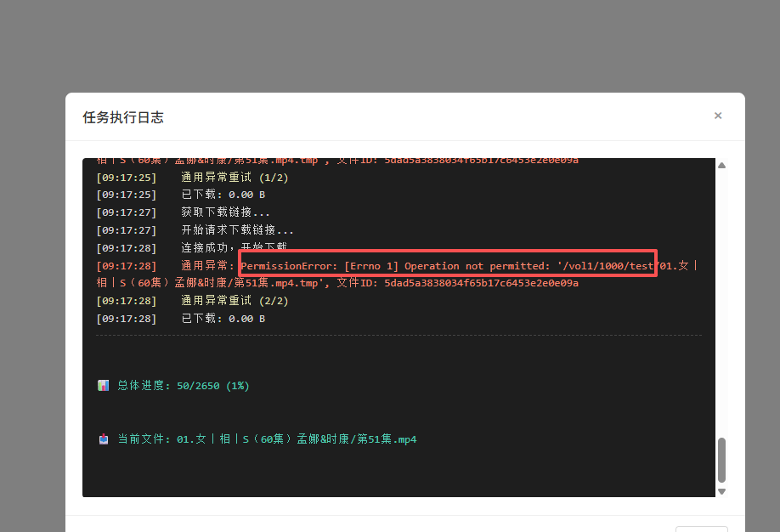The height and width of the screenshot is (532, 780).
Task: Click the log scrollbar down arrow
Action: tap(722, 491)
